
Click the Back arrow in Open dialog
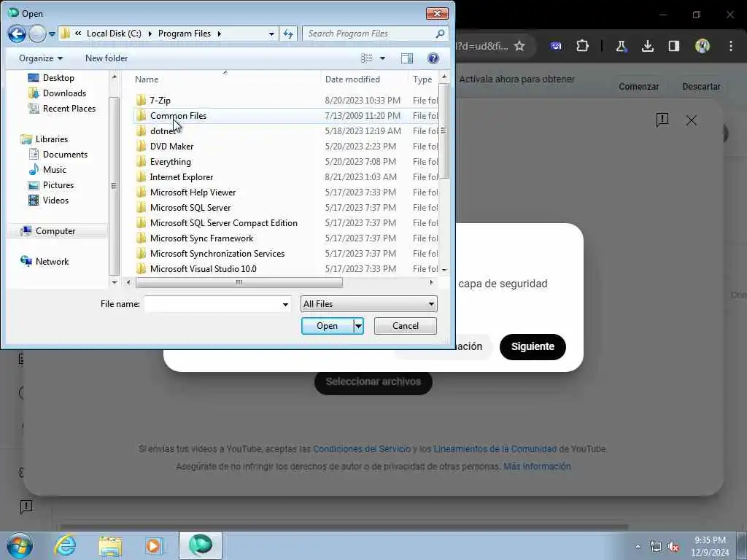[17, 34]
